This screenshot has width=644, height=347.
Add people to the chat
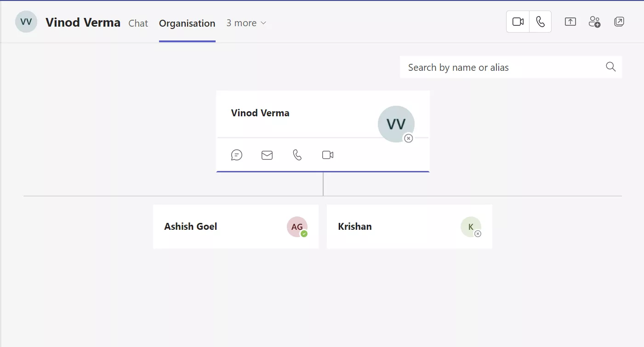tap(594, 22)
